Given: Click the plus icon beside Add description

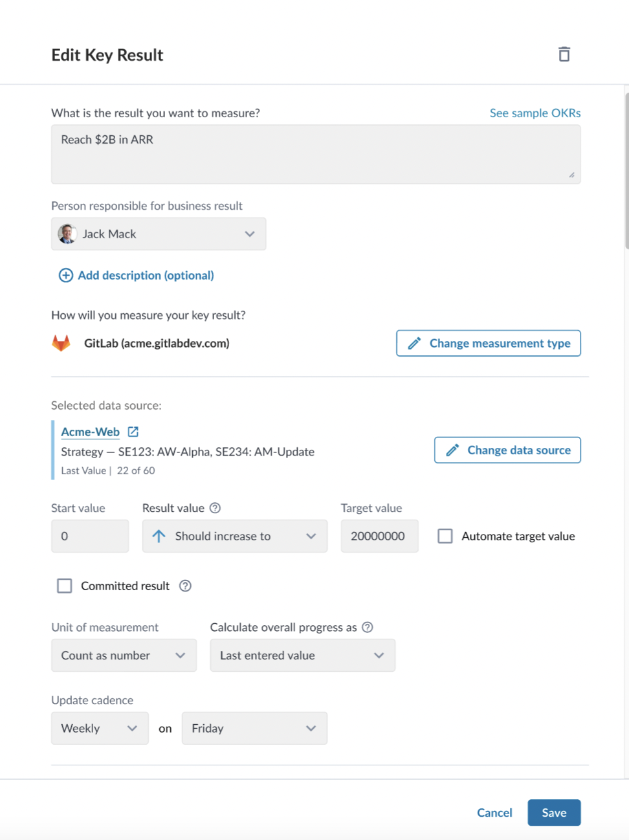Looking at the screenshot, I should coord(66,275).
